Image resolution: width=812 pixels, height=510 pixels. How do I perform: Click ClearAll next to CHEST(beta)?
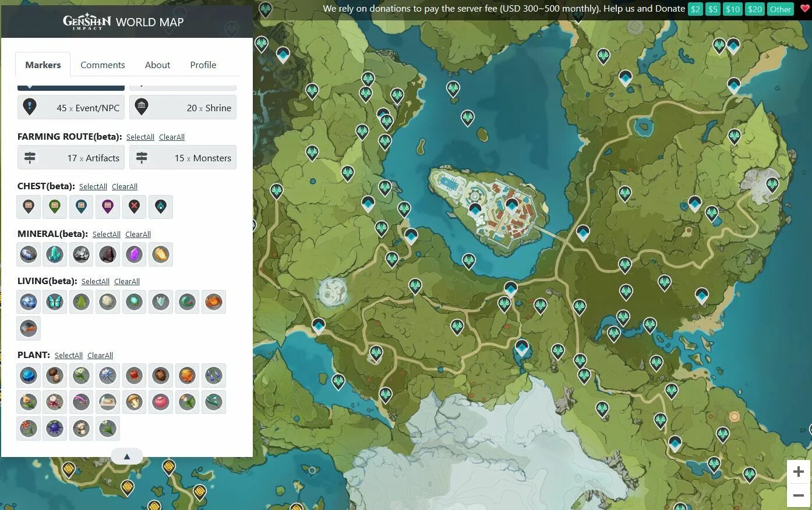[125, 186]
